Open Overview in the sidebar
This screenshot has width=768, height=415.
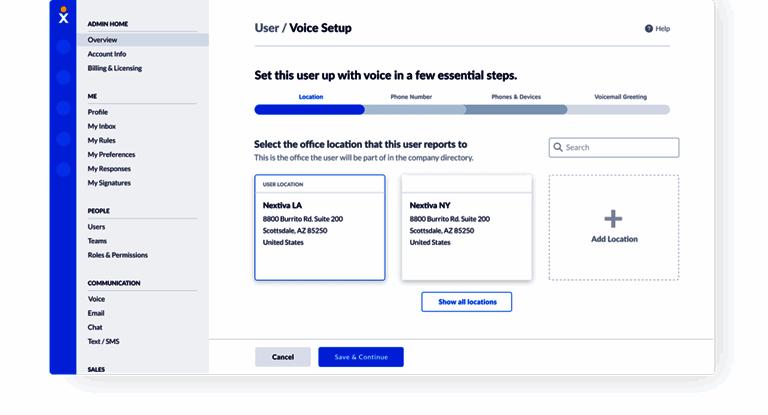click(x=102, y=40)
